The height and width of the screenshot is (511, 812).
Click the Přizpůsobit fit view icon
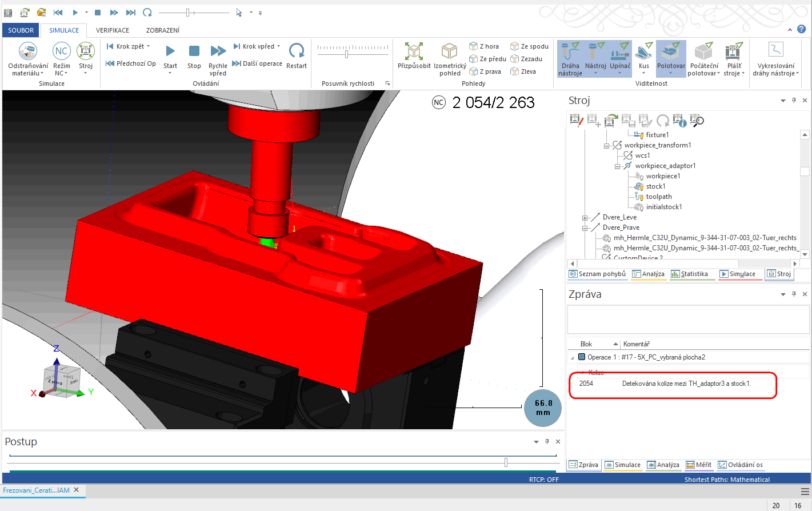point(414,51)
